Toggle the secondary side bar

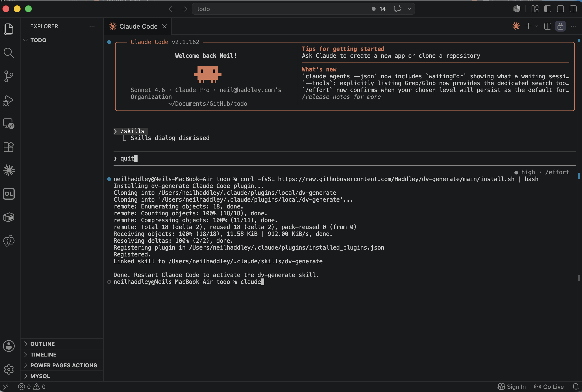pos(573,9)
